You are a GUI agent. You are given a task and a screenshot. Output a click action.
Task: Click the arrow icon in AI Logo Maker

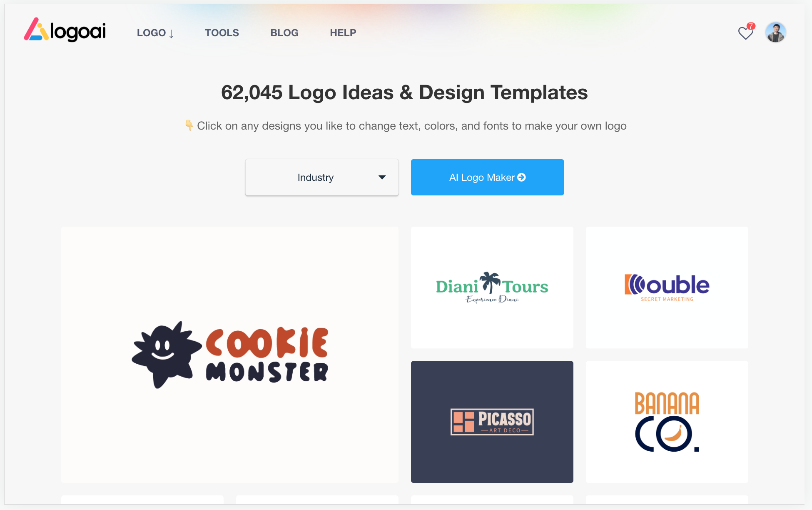[x=521, y=177]
